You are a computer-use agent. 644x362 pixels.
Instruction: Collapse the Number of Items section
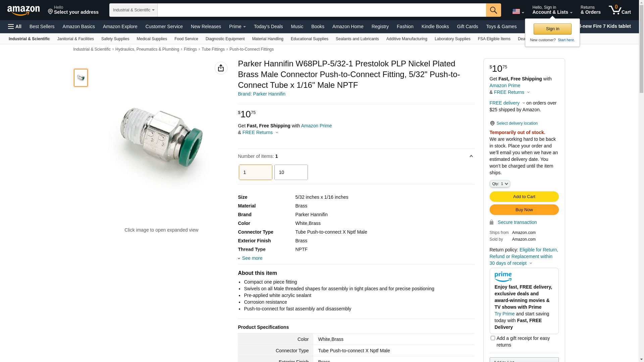[471, 156]
